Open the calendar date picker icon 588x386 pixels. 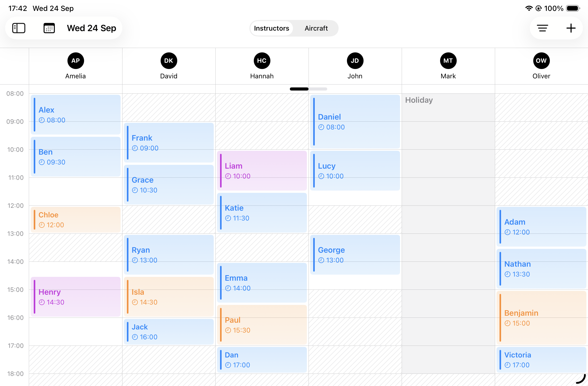point(49,28)
